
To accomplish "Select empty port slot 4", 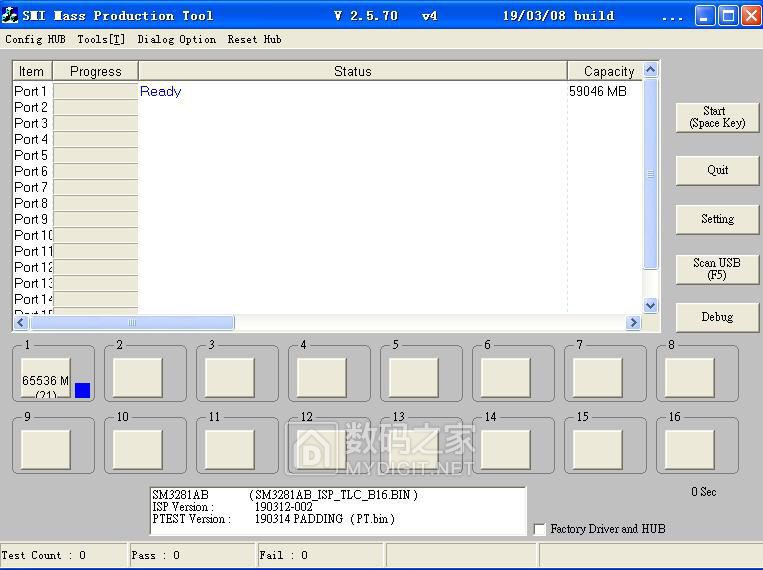I will coord(322,378).
